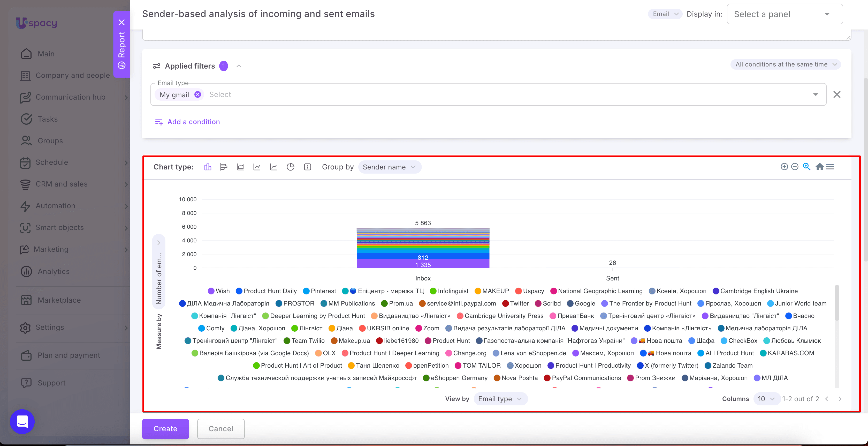Click the Create button
The image size is (868, 446).
coord(165,428)
